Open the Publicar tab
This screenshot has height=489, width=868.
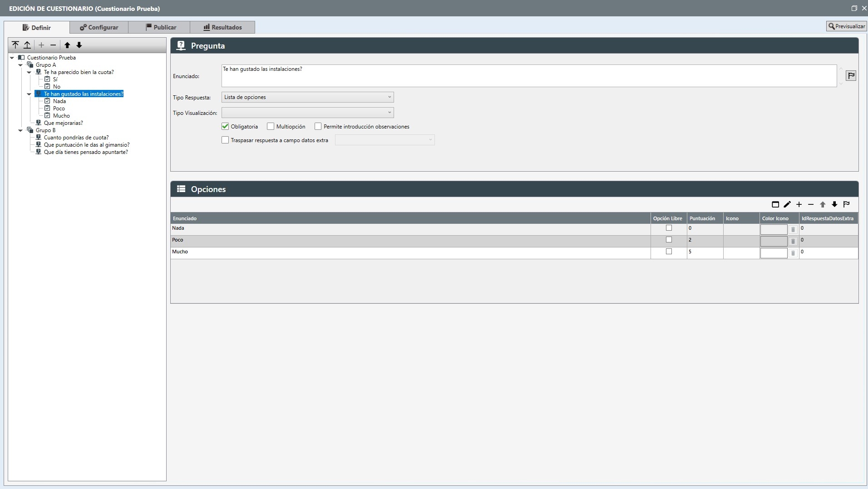(159, 27)
